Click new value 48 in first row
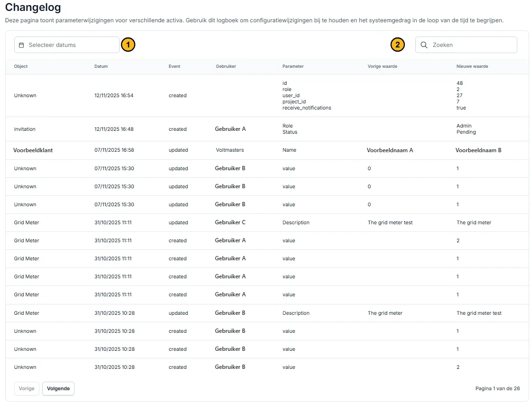The image size is (532, 403). pos(459,83)
